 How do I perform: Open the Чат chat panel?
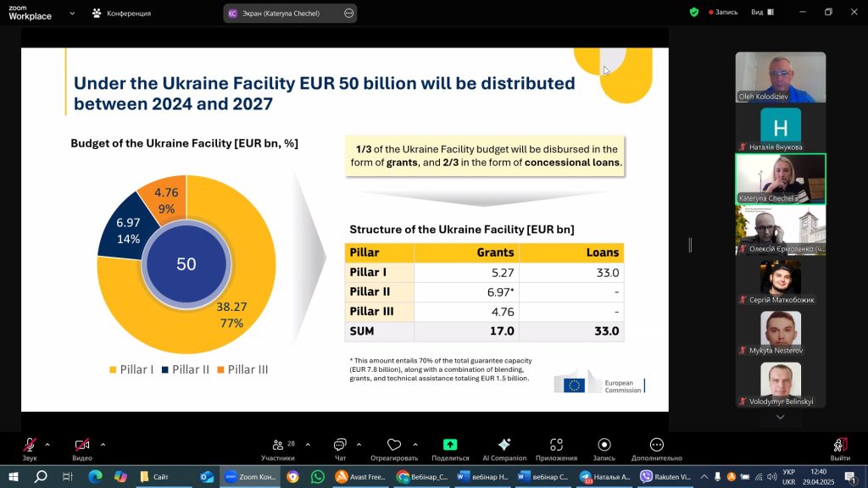[340, 448]
